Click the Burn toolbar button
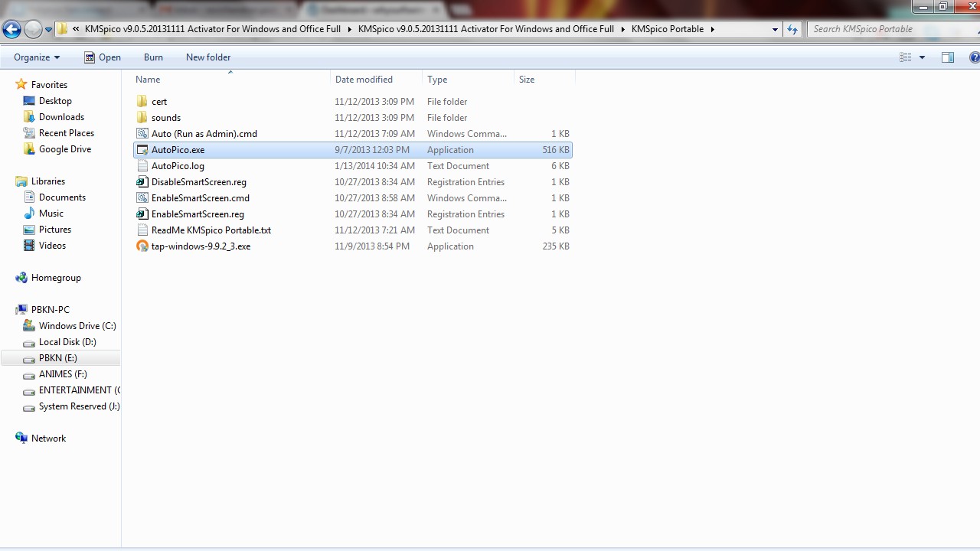This screenshot has width=980, height=551. pyautogui.click(x=153, y=57)
